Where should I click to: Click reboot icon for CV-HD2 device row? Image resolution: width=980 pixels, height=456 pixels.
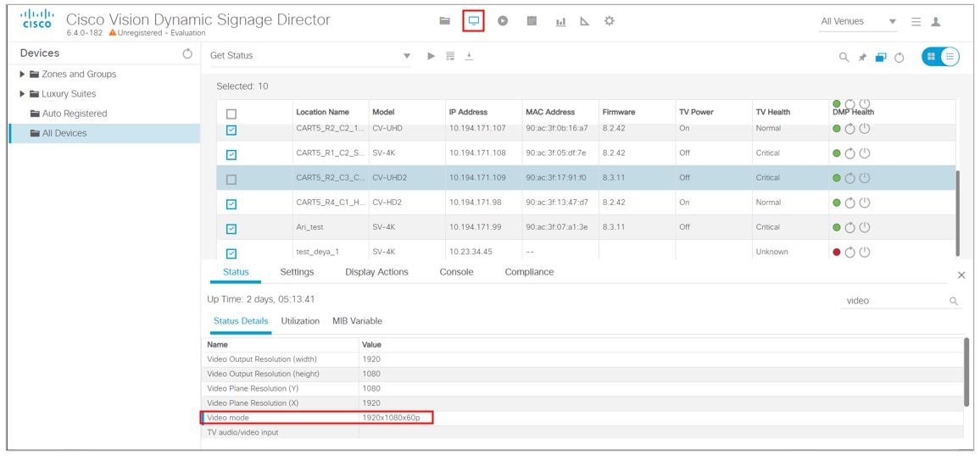849,203
